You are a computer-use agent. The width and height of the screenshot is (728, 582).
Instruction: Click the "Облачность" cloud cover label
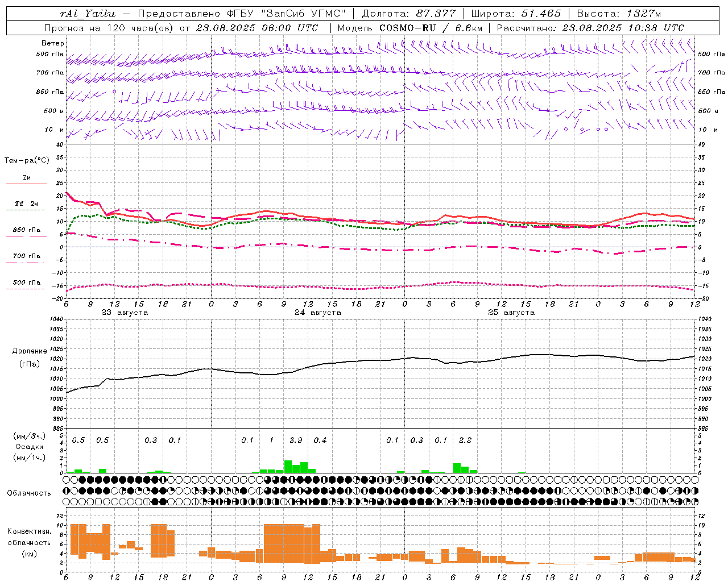(x=29, y=493)
